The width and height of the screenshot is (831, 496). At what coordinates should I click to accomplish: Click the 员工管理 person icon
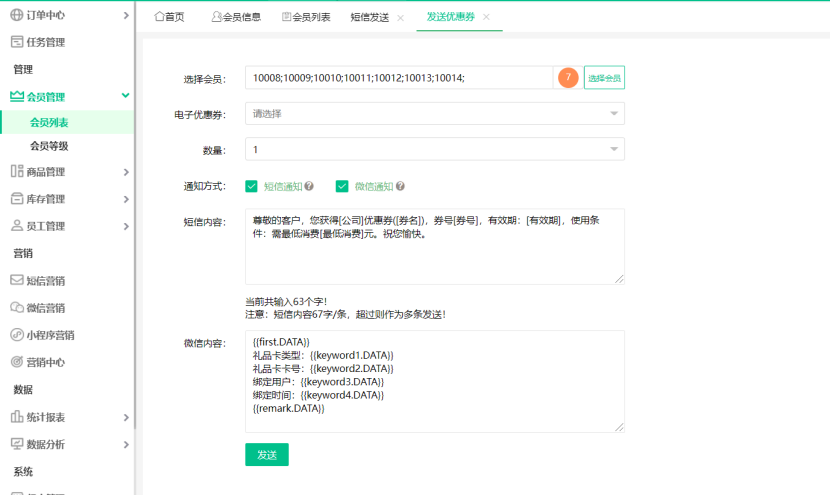(x=17, y=226)
